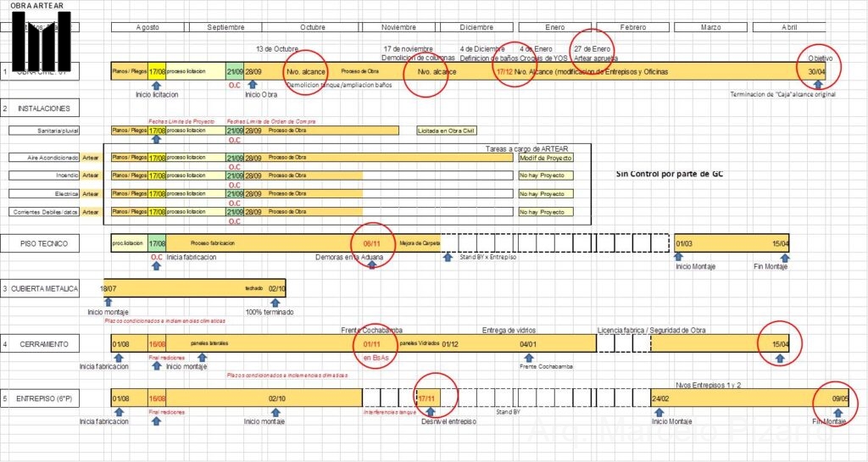Image resolution: width=868 pixels, height=462 pixels.
Task: Click the blue arrow above "Inicio Obra"
Action: tap(252, 84)
